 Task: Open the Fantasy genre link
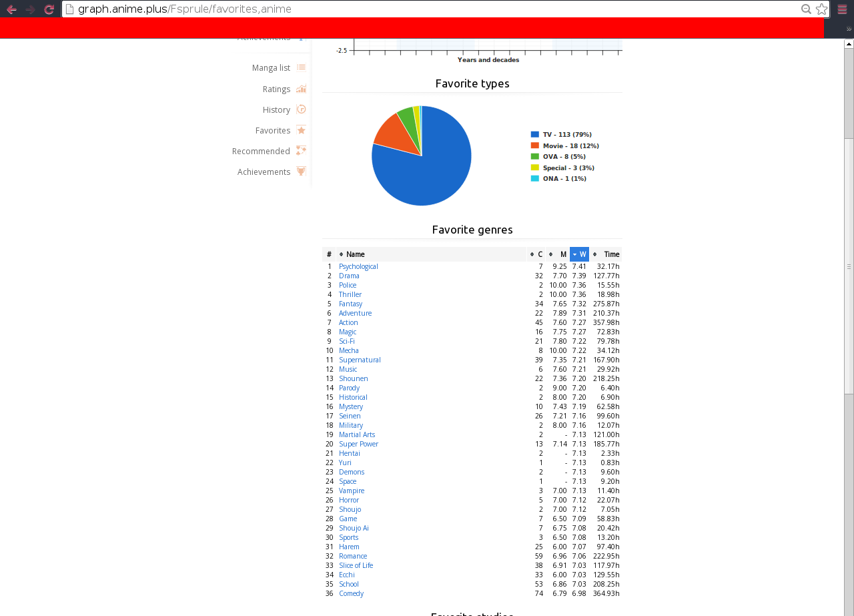351,304
